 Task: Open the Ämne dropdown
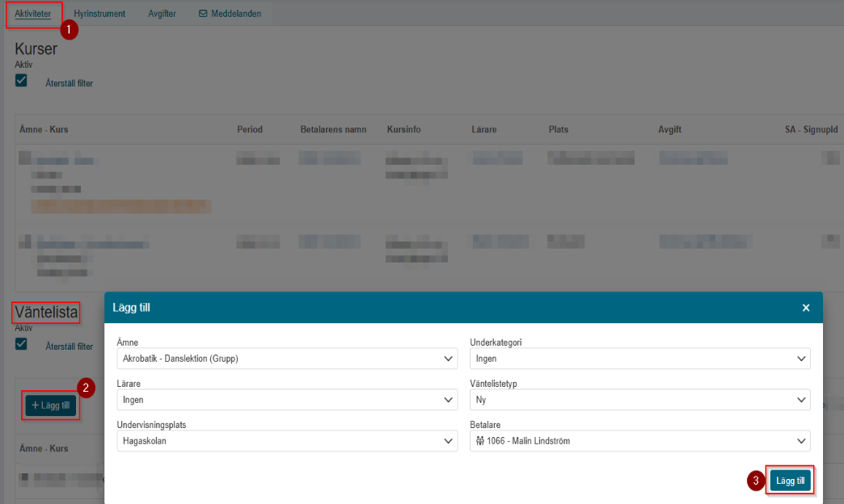pyautogui.click(x=287, y=359)
